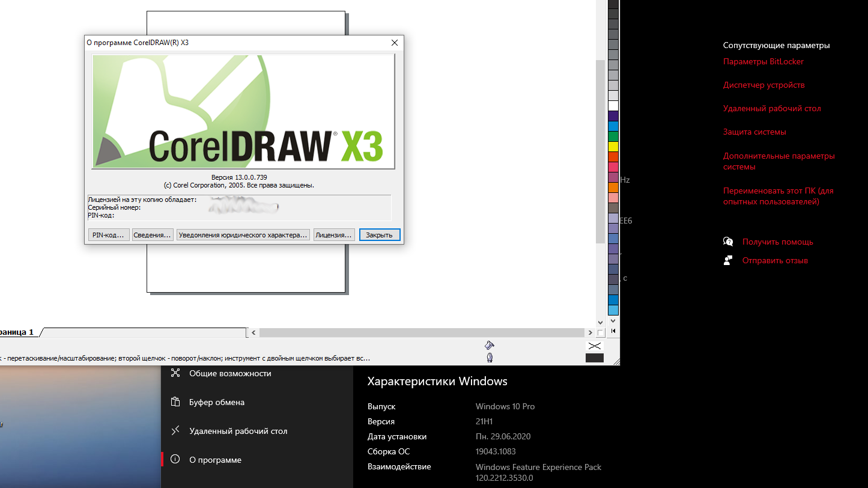Open the navigator square at scrollbar corner
Image resolution: width=868 pixels, height=488 pixels.
click(601, 332)
